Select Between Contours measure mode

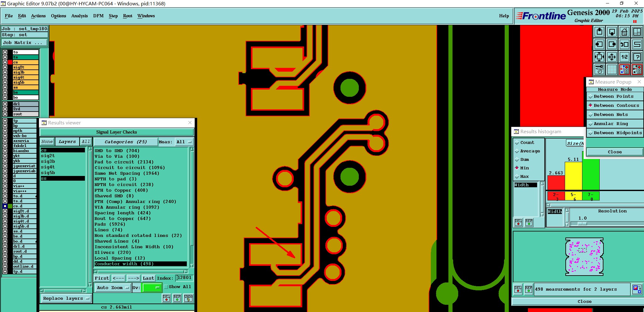[x=615, y=106]
